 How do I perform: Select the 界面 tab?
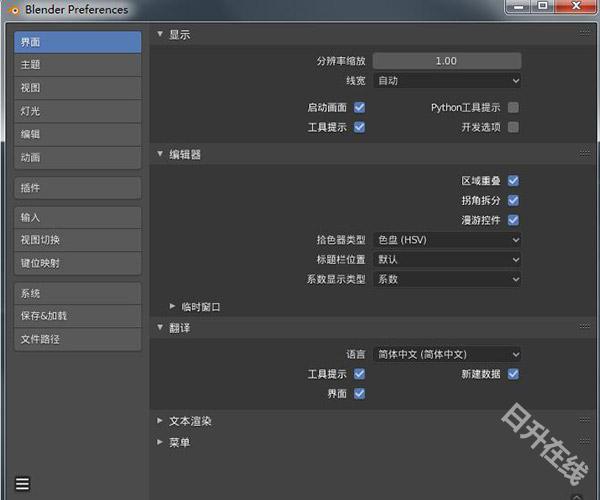78,42
